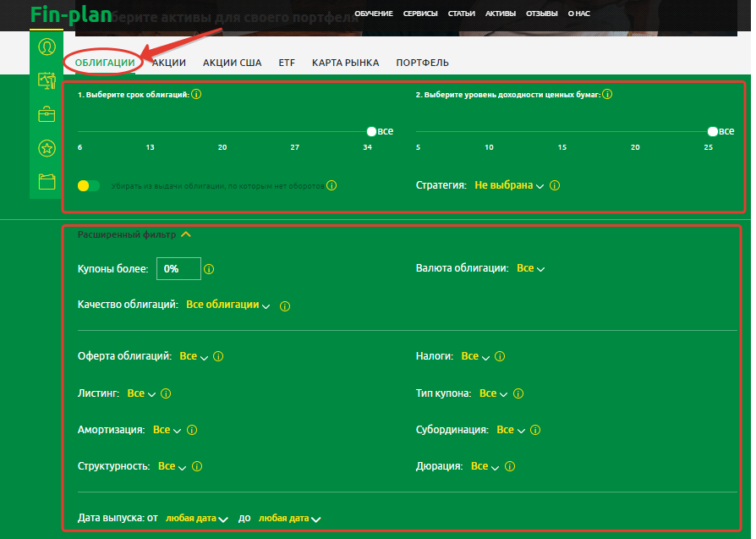Open the Тип купона dropdown
This screenshot has height=539, width=756.
[x=493, y=393]
